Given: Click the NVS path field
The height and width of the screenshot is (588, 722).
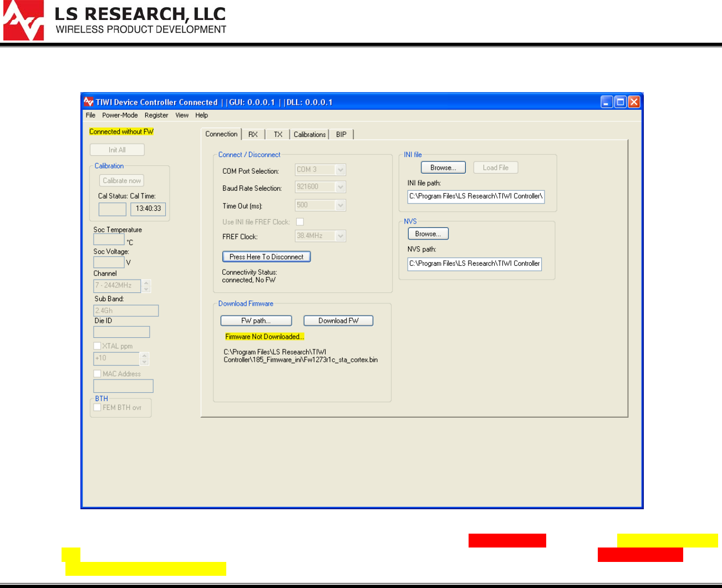Looking at the screenshot, I should [475, 263].
